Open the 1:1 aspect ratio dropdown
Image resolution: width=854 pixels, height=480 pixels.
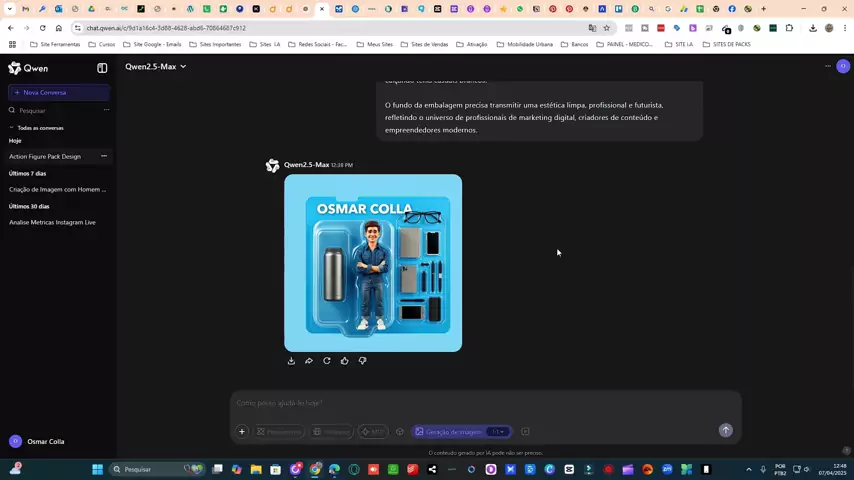pos(498,432)
